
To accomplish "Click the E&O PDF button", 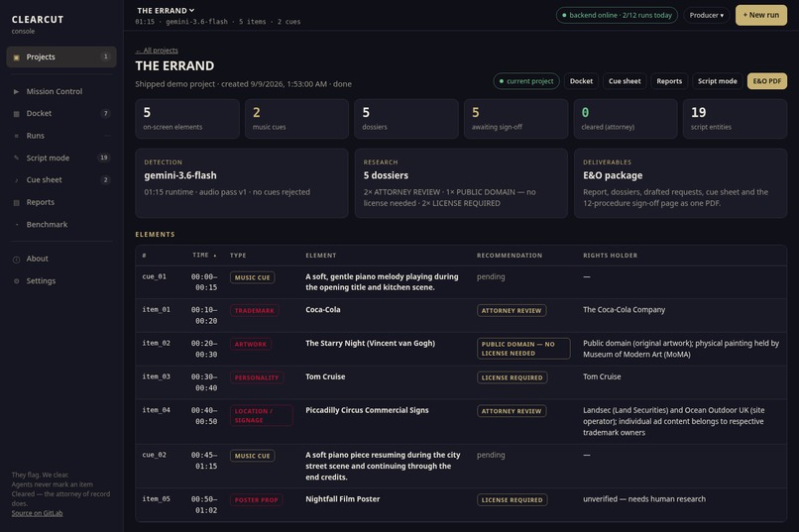I will click(767, 81).
